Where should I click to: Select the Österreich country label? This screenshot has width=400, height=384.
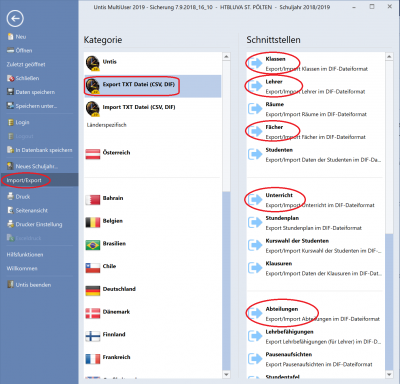click(116, 153)
